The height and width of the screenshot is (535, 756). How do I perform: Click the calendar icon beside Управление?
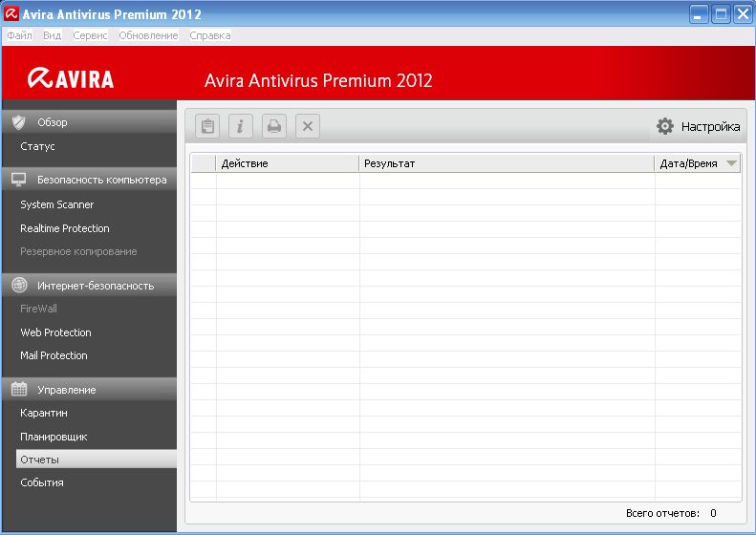coord(19,389)
